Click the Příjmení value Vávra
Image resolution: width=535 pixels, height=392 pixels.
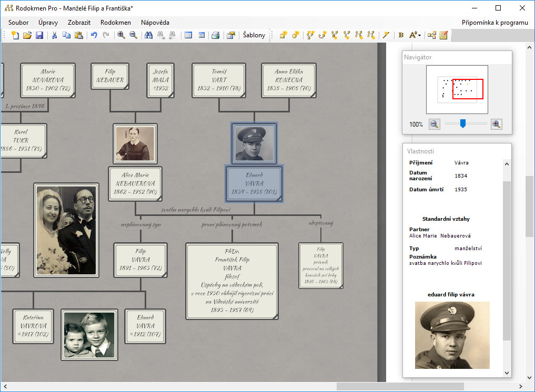tap(461, 162)
